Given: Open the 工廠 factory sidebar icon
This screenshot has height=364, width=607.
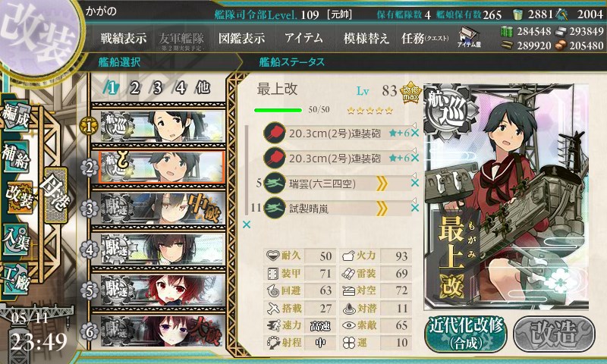Looking at the screenshot, I should [x=16, y=279].
